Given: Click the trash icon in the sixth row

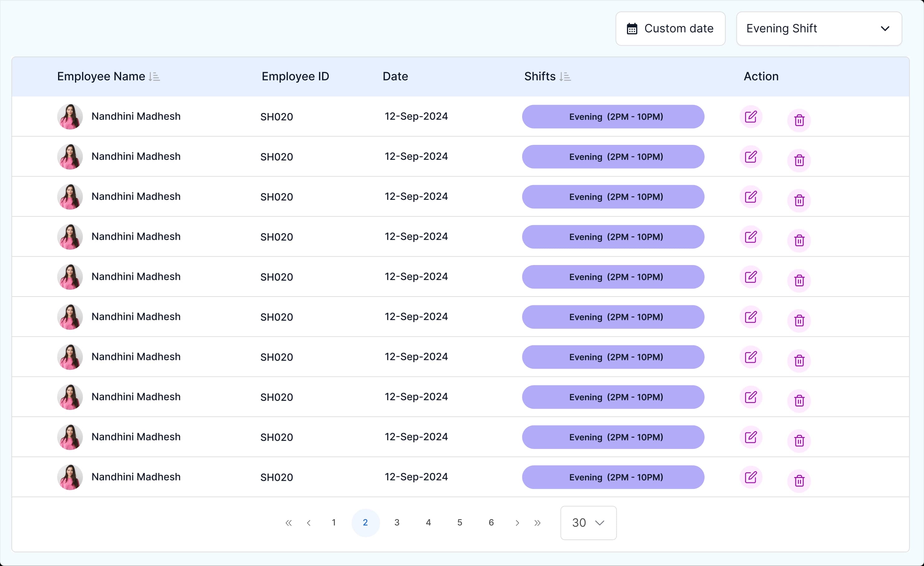Looking at the screenshot, I should [x=799, y=320].
